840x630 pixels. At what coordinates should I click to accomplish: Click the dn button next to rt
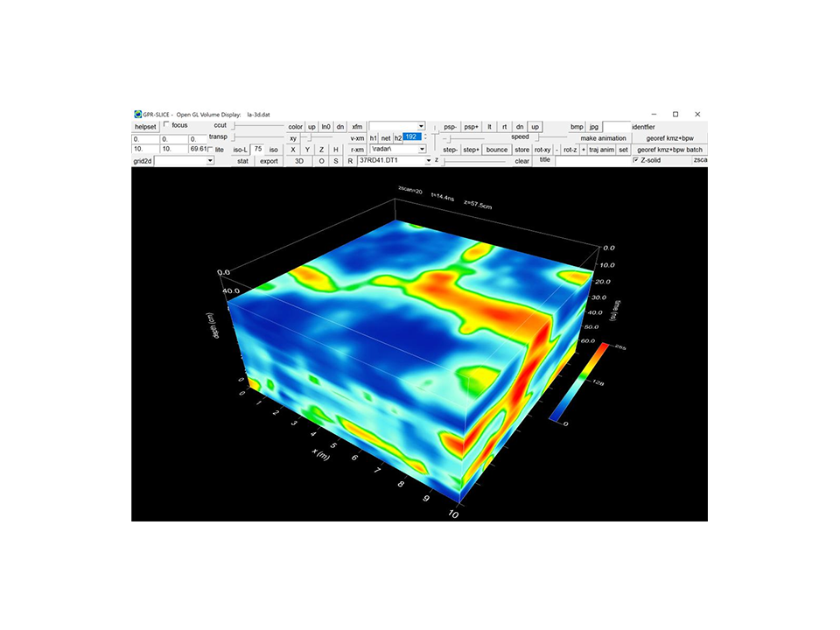click(520, 127)
